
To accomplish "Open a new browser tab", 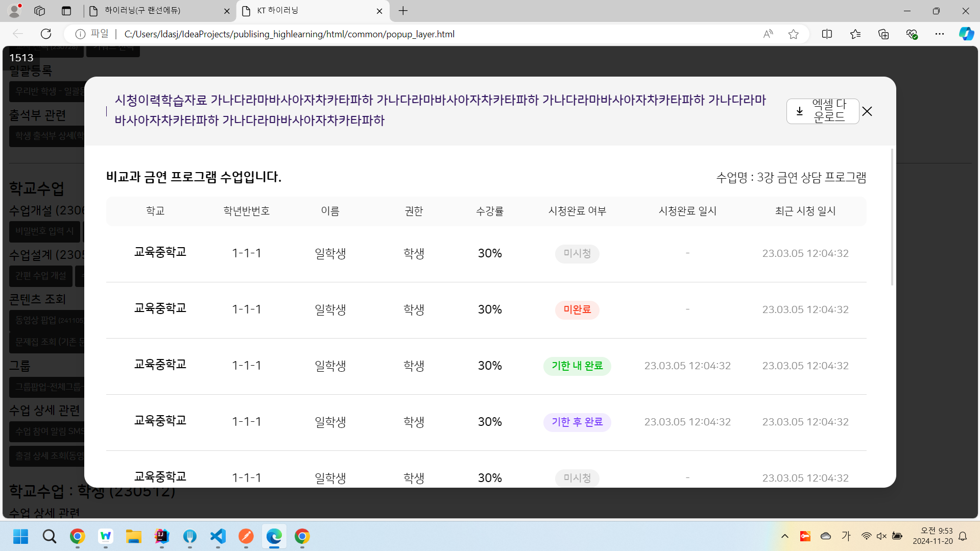I will [x=403, y=11].
